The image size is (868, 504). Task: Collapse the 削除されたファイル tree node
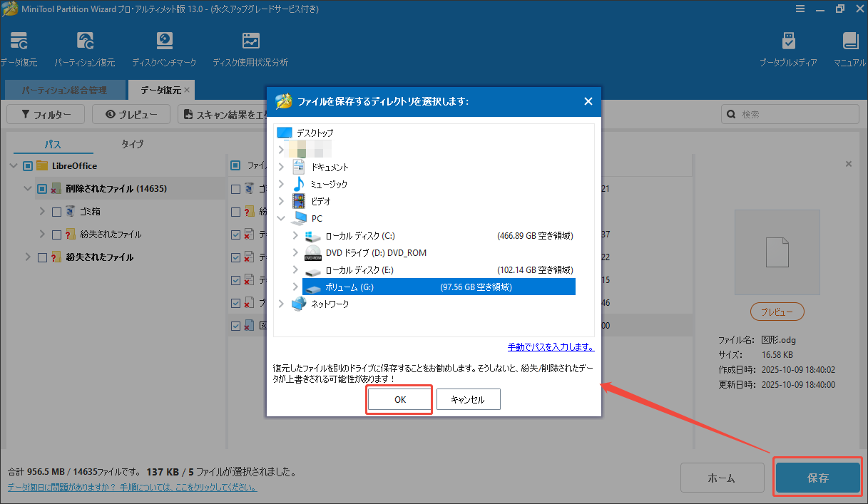point(28,188)
